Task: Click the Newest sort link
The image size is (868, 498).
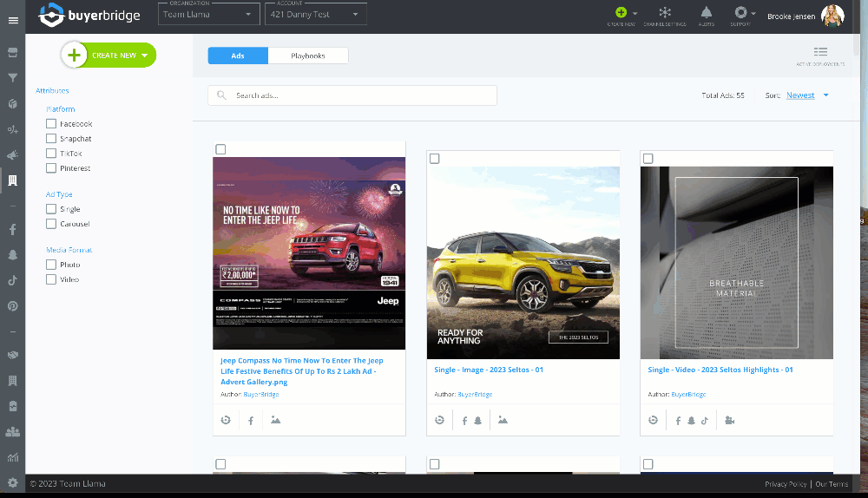Action: (800, 95)
